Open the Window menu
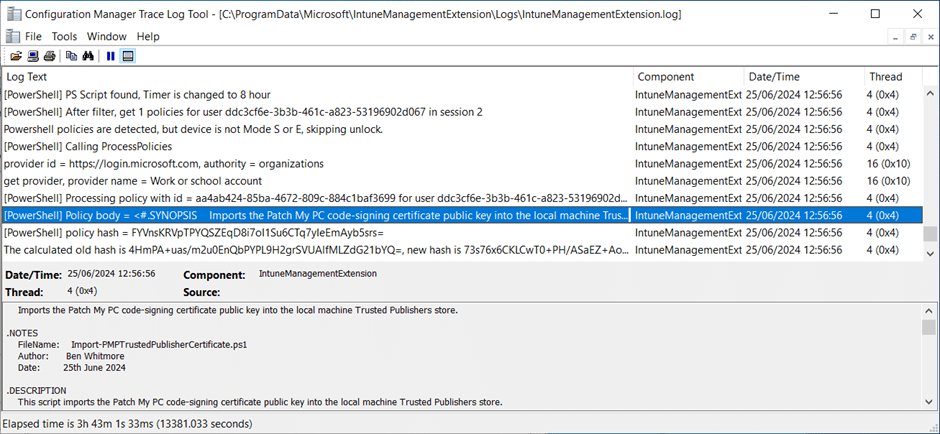Screen dimensions: 940x434 pos(106,36)
